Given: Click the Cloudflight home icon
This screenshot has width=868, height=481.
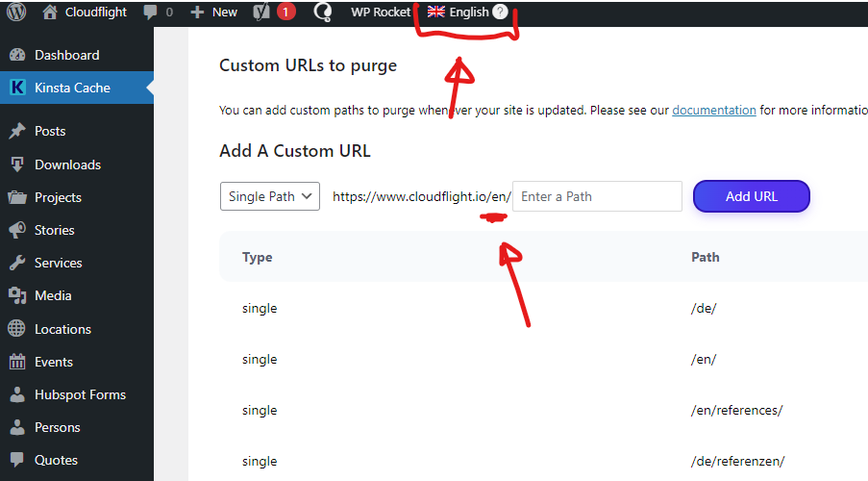Looking at the screenshot, I should point(50,12).
